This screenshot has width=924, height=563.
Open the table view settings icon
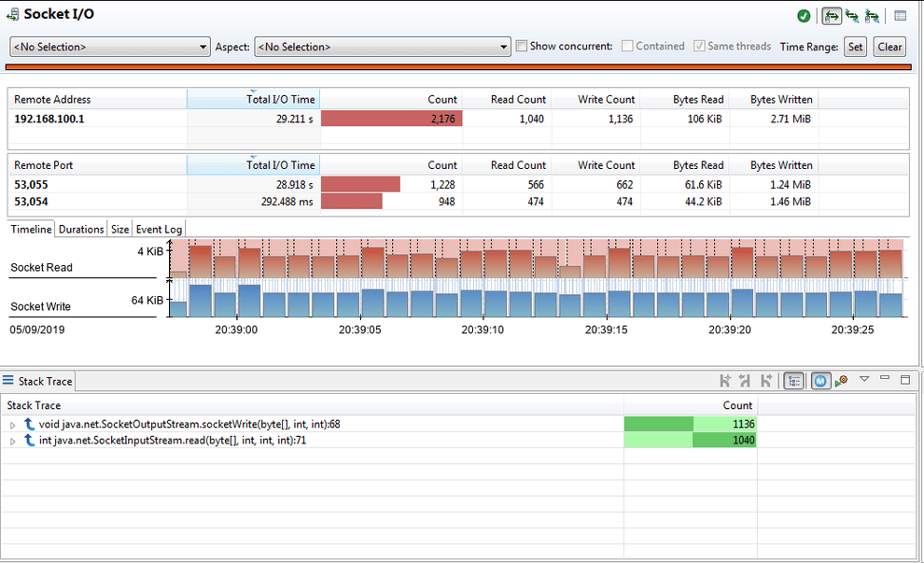click(901, 15)
